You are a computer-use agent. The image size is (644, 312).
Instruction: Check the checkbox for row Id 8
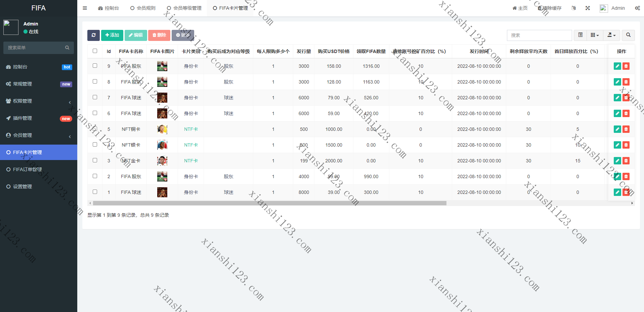[x=95, y=82]
